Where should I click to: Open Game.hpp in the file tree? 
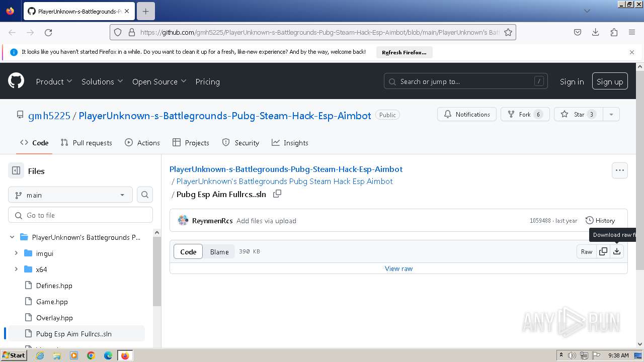52,302
